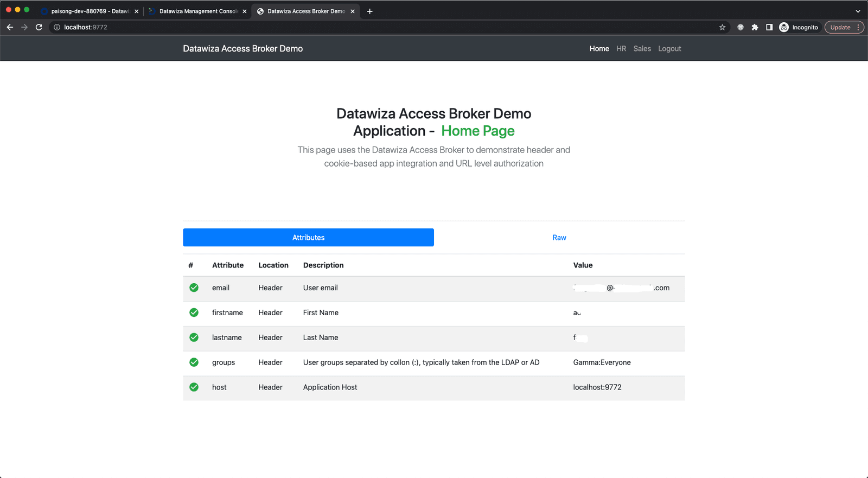
Task: Click the green check icon for lastname row
Action: [x=194, y=337]
